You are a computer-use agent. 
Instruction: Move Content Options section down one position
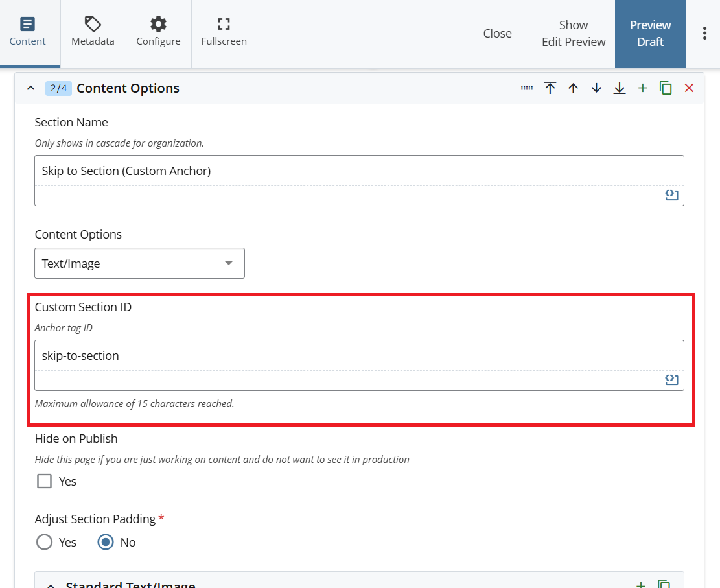(596, 88)
